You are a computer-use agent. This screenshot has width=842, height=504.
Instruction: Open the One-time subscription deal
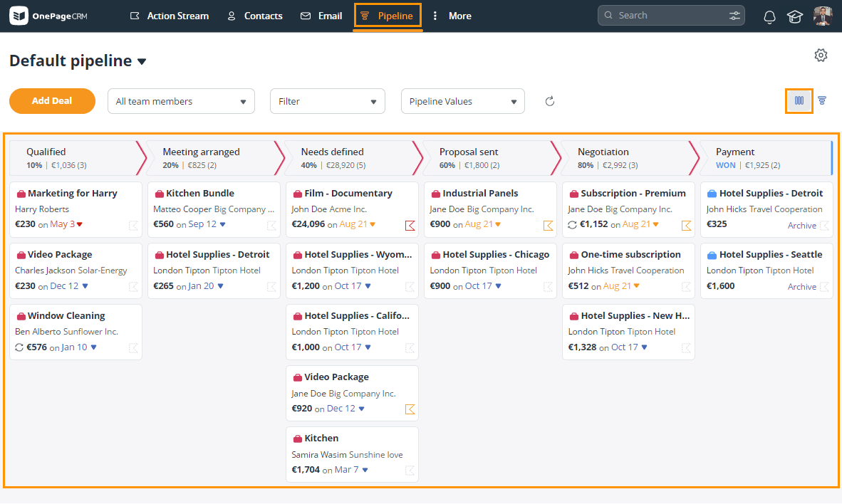pos(630,254)
